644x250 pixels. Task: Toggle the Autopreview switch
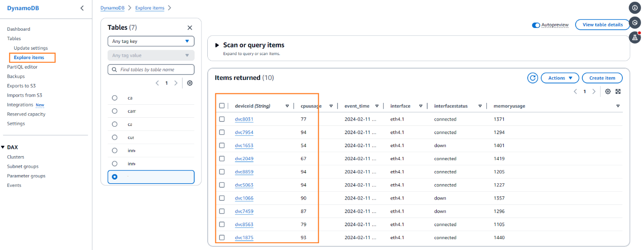[536, 25]
